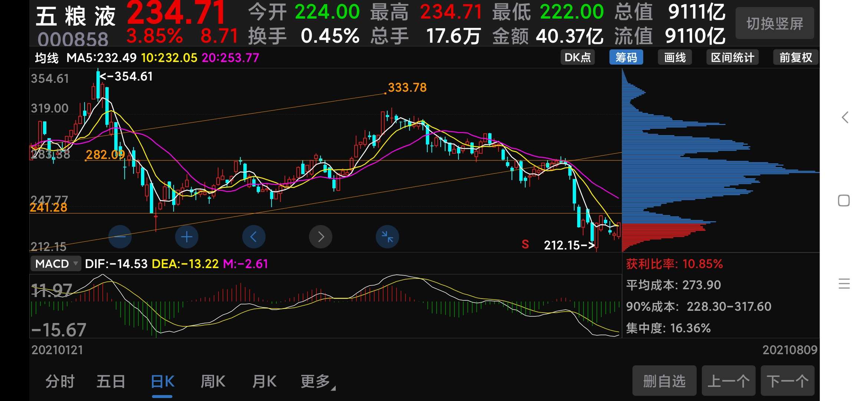Go to previous stock with 上一个

pyautogui.click(x=729, y=381)
